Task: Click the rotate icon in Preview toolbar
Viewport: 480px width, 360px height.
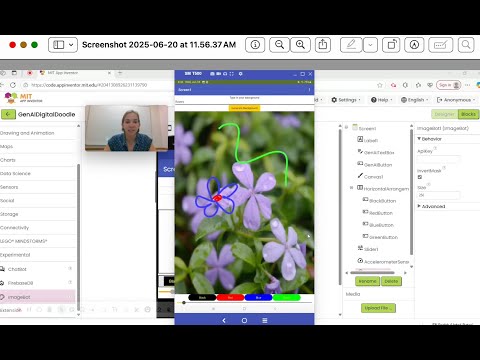Action: coord(391,45)
